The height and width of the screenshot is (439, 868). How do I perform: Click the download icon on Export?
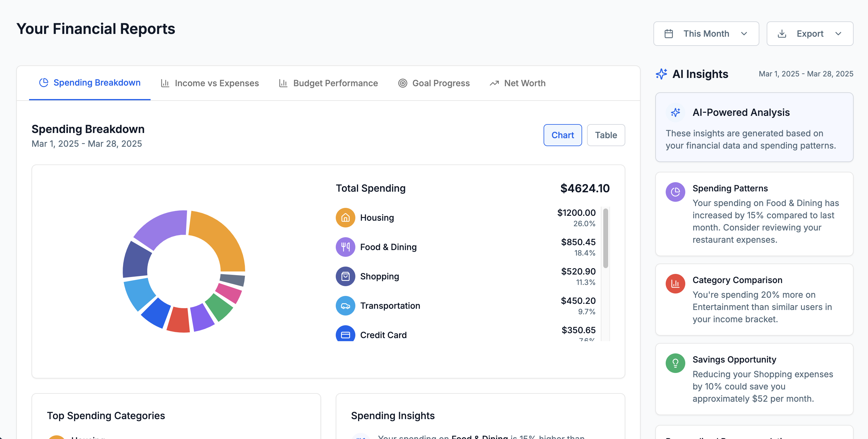[x=782, y=33]
